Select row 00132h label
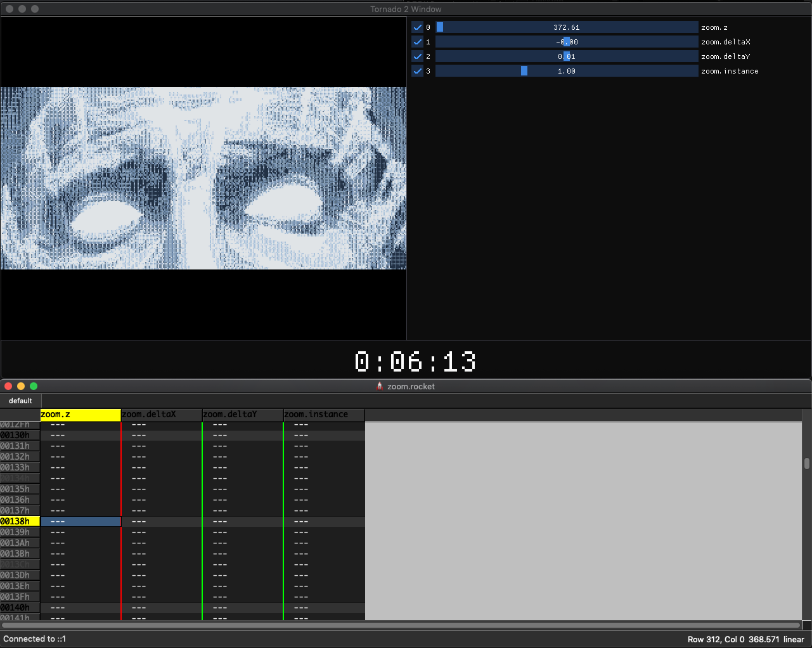Viewport: 812px width, 648px height. click(x=20, y=457)
